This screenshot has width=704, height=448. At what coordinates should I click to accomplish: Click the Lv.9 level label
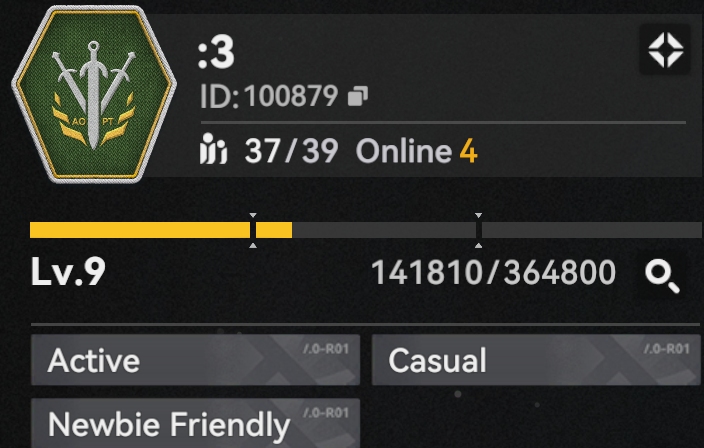pos(68,272)
